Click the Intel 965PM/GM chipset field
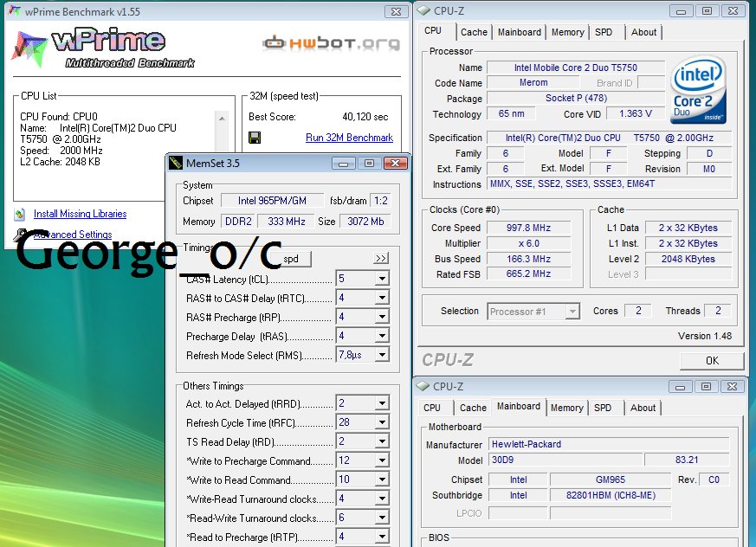The image size is (756, 547). (x=273, y=201)
